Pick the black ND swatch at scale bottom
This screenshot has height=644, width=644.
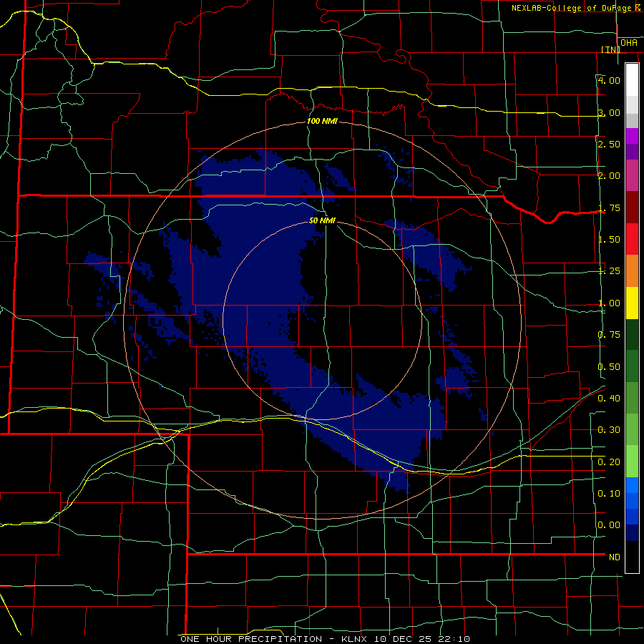632,557
